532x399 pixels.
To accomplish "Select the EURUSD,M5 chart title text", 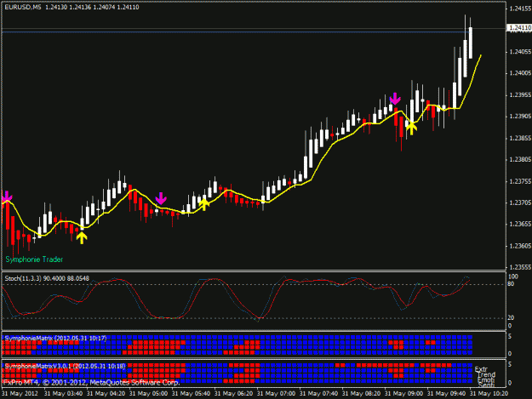I will [23, 7].
